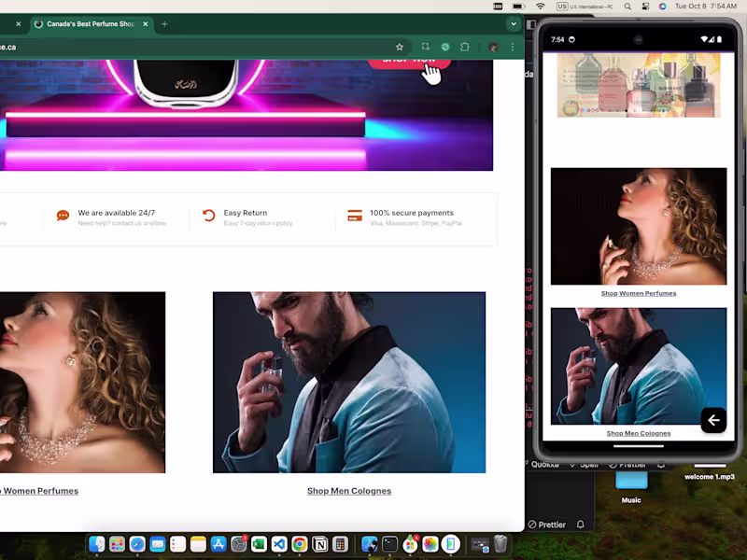
Task: Click the Easy Return arrow icon
Action: [x=208, y=216]
